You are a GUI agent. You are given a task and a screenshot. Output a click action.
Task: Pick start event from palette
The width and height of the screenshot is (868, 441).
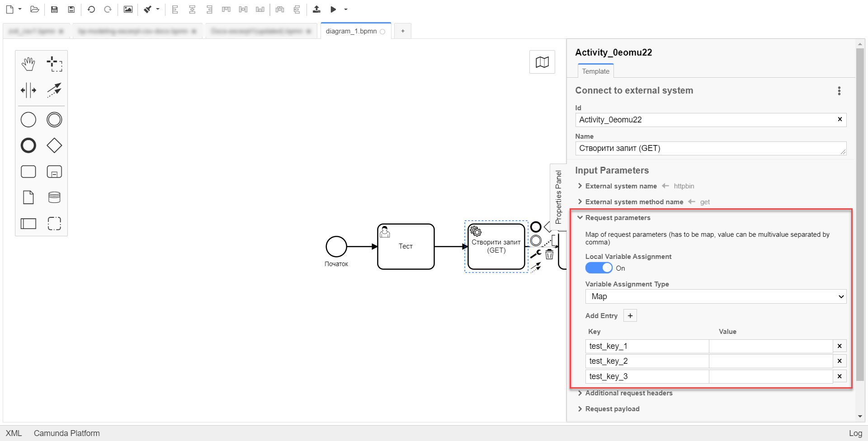(28, 120)
